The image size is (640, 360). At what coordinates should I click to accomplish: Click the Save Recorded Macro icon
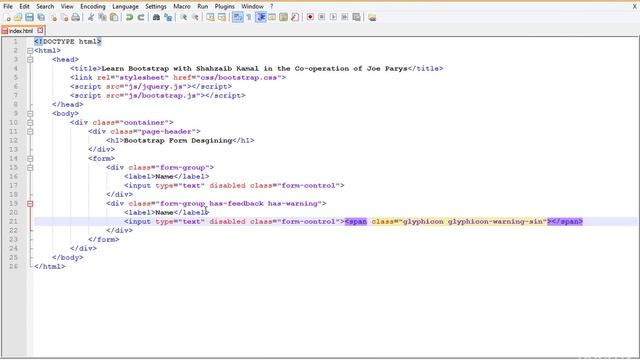[x=356, y=17]
